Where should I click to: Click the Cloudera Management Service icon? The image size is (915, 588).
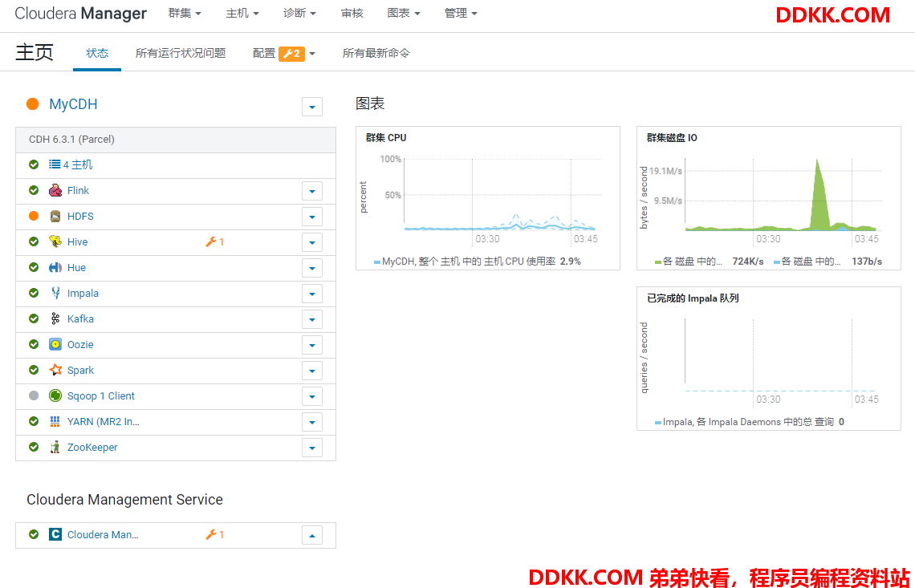55,534
